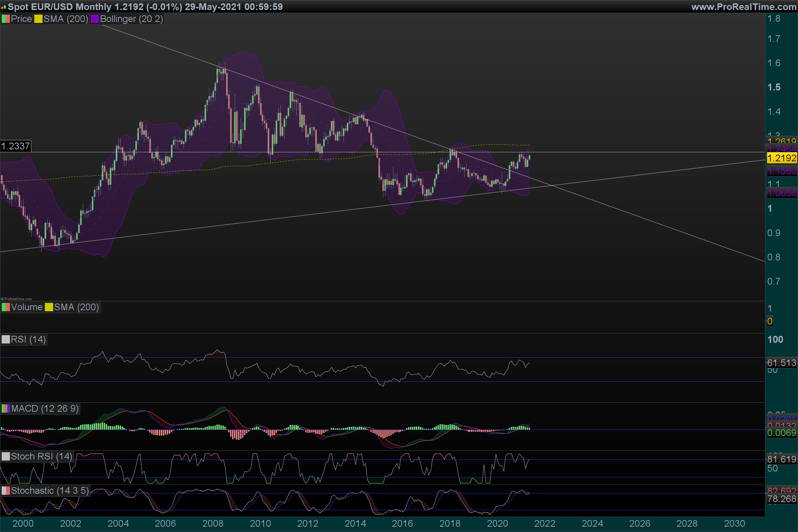Click the Bollinger (20 2) indicator label
This screenshot has width=798, height=532.
click(131, 19)
